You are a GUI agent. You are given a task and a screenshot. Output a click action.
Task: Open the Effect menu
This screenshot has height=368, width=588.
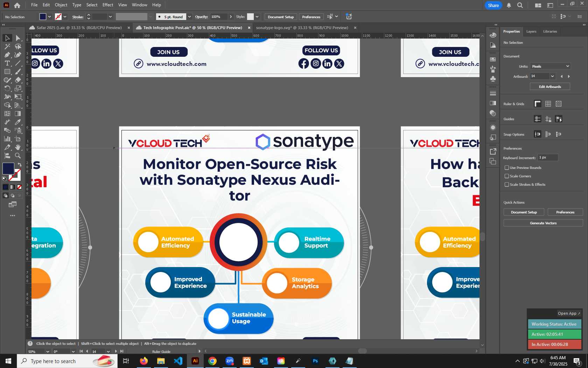point(108,5)
